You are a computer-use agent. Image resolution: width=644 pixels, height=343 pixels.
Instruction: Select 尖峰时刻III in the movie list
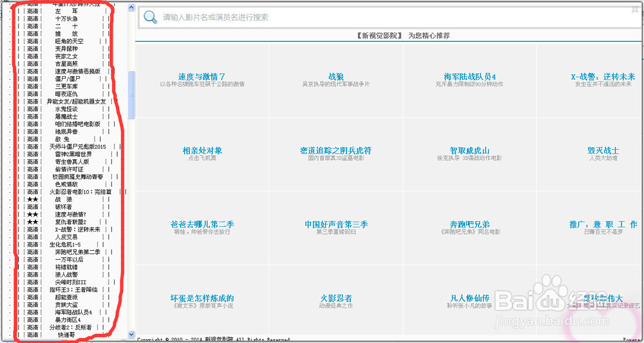coord(70,282)
